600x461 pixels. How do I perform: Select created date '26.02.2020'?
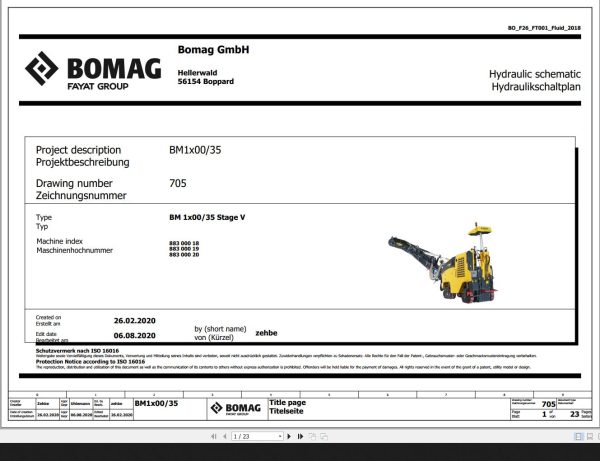(x=135, y=321)
